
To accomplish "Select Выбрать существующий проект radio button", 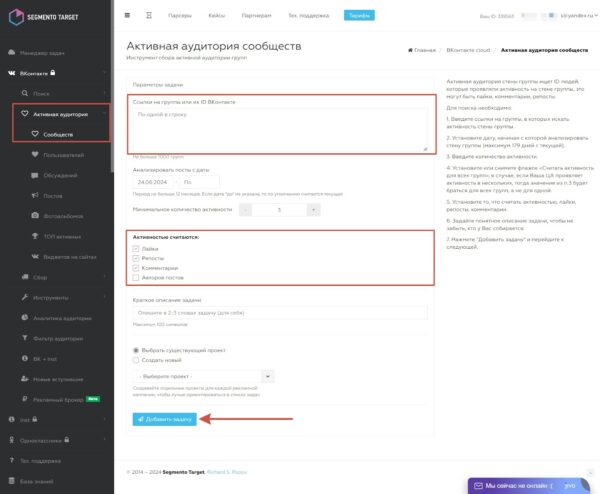I will click(136, 350).
